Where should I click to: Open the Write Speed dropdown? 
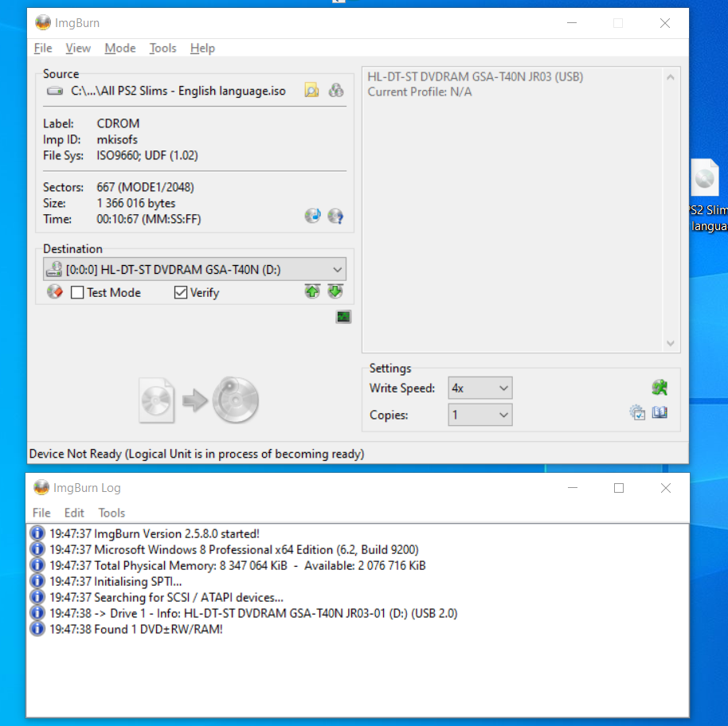480,388
